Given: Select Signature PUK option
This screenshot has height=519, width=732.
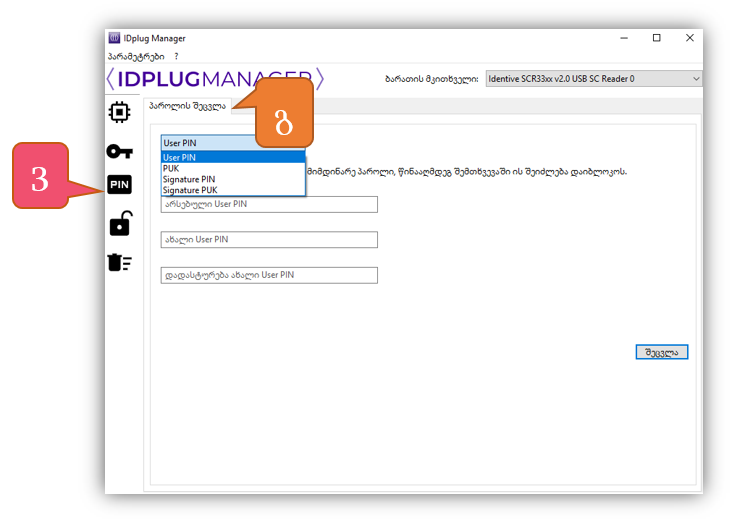Looking at the screenshot, I should tap(232, 190).
